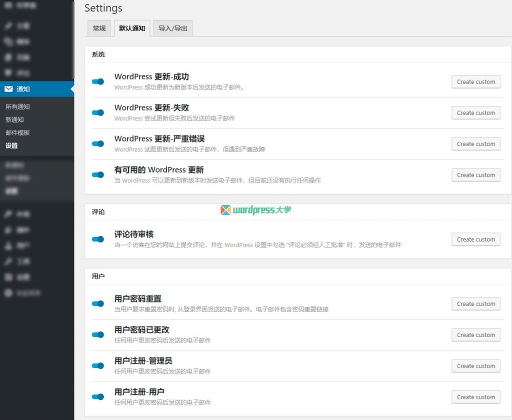Click the 评论 section header
The width and height of the screenshot is (512, 420).
click(98, 211)
